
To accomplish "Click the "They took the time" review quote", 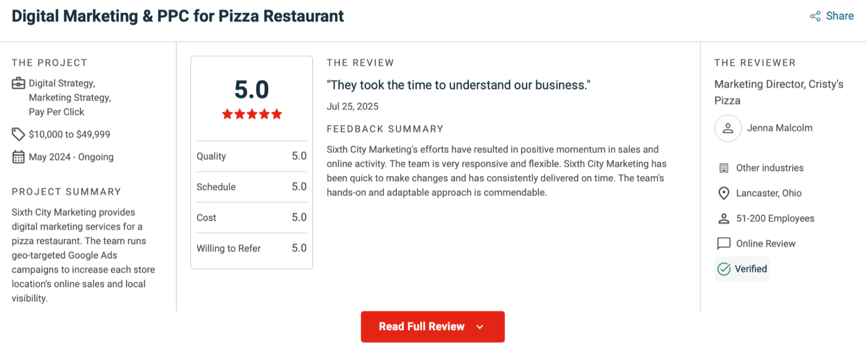I will point(458,85).
